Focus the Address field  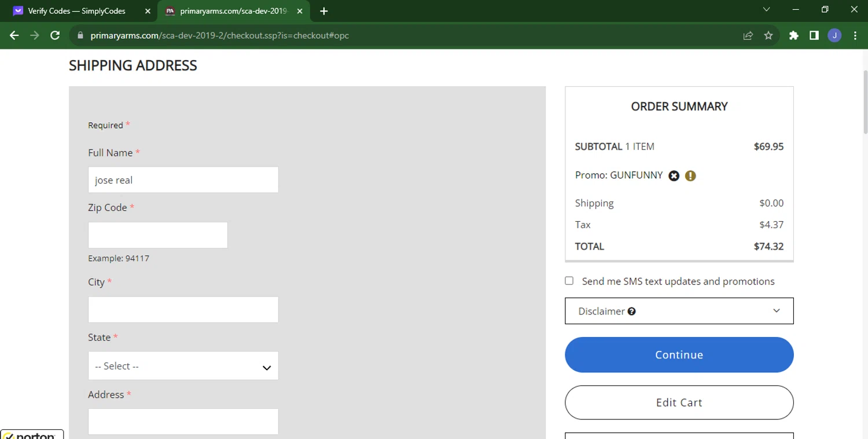[x=183, y=422]
